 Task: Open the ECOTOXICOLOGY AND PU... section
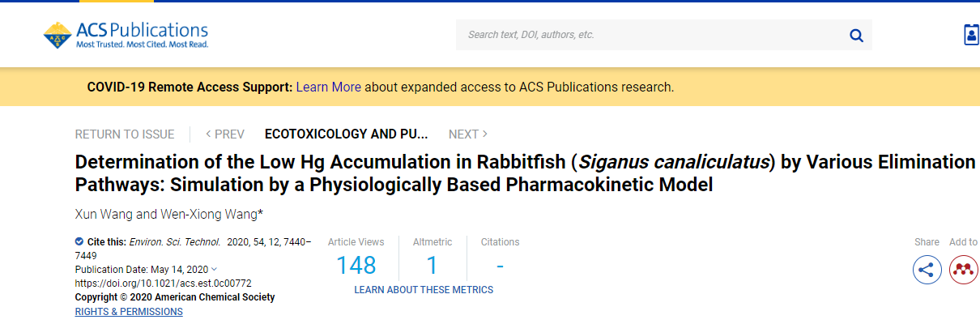tap(346, 134)
